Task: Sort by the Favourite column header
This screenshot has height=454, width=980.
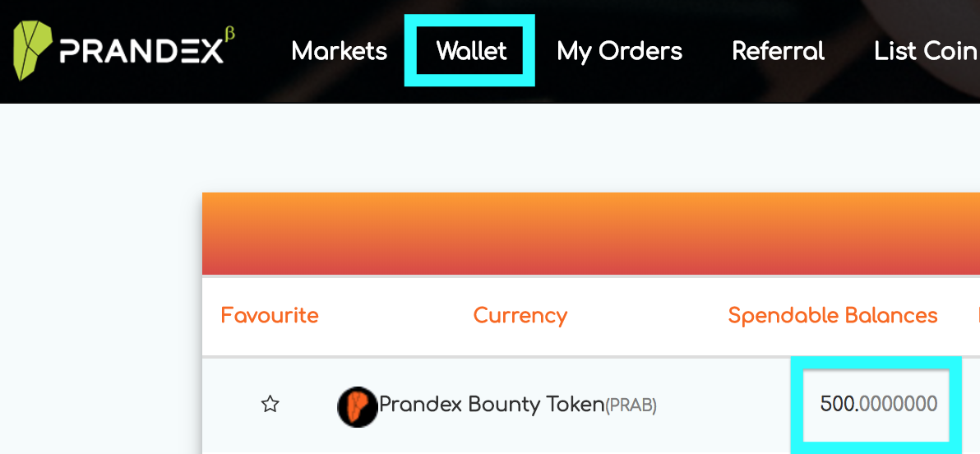Action: (x=270, y=316)
